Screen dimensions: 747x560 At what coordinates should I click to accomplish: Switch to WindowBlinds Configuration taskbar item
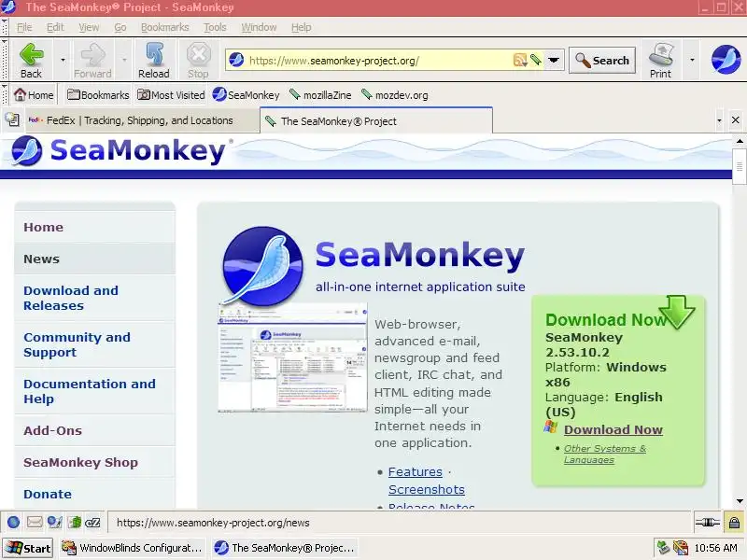[x=132, y=548]
